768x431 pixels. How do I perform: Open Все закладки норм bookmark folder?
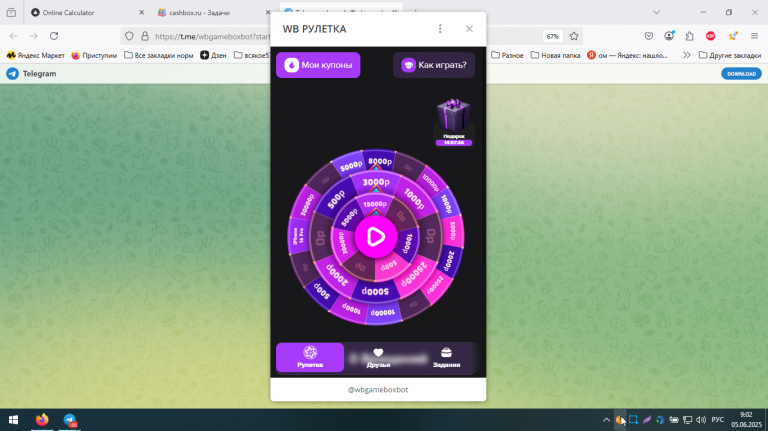pos(159,55)
